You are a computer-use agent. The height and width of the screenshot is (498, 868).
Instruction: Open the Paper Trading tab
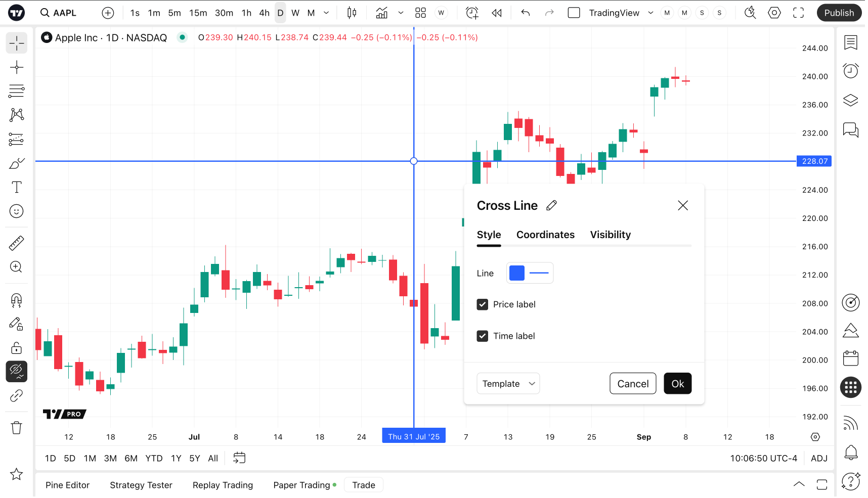point(302,486)
